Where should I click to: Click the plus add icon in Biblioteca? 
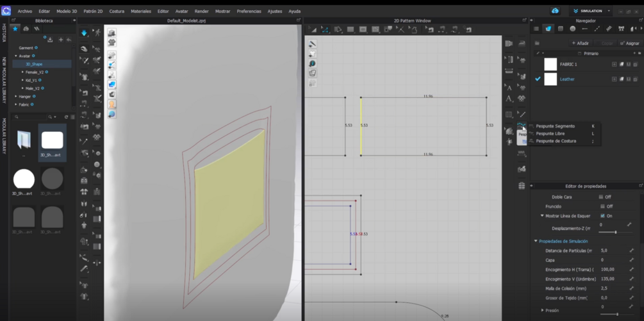(60, 40)
